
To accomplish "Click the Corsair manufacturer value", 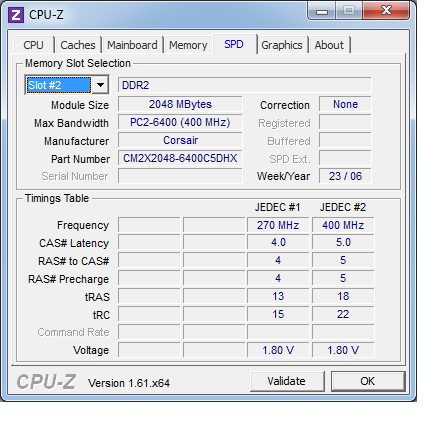I will 180,140.
